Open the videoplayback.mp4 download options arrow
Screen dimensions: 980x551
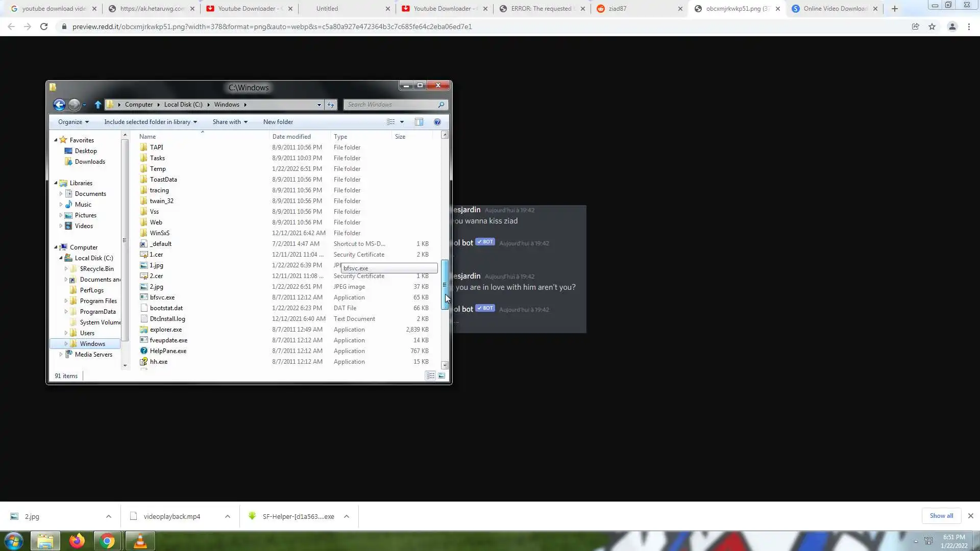coord(228,516)
